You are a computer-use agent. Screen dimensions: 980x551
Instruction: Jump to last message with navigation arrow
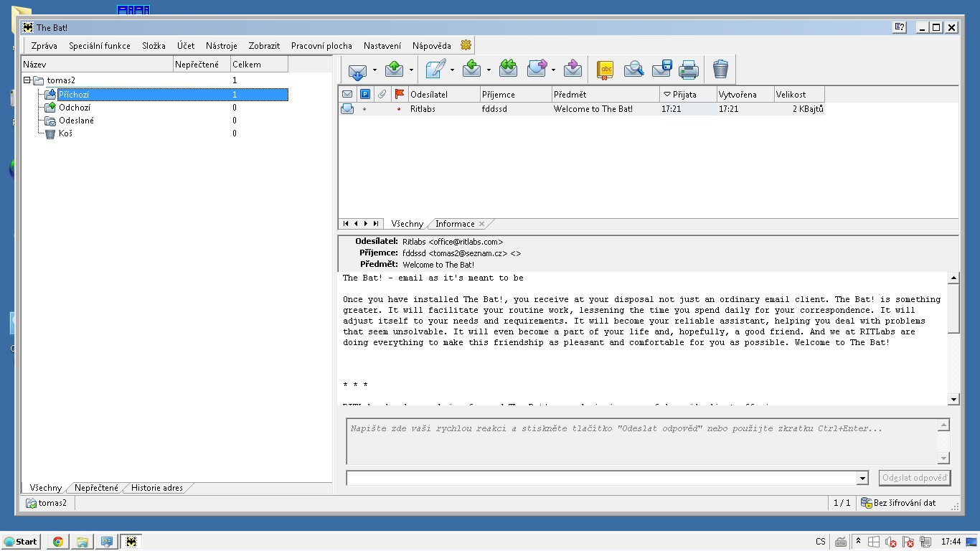[x=376, y=224]
